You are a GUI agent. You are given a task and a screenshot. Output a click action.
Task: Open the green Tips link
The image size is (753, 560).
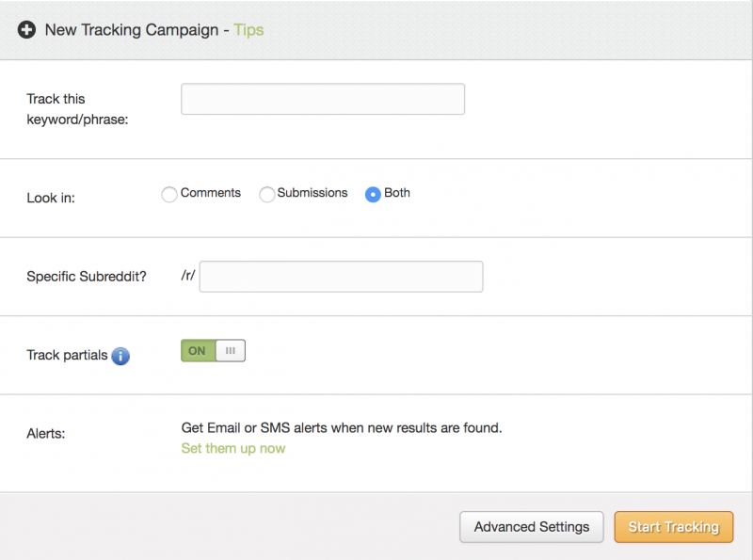point(248,30)
